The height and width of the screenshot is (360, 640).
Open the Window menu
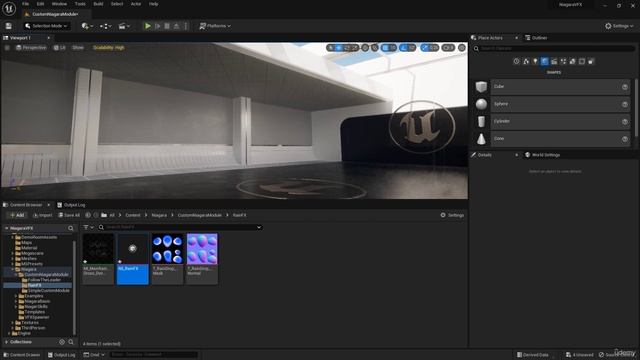click(x=59, y=4)
